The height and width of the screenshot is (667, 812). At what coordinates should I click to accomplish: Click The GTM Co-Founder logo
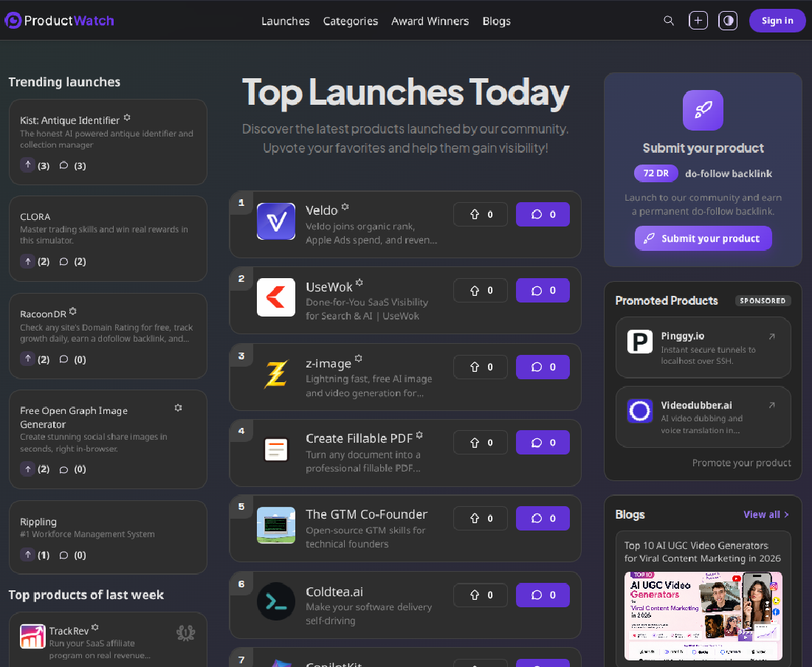point(276,525)
